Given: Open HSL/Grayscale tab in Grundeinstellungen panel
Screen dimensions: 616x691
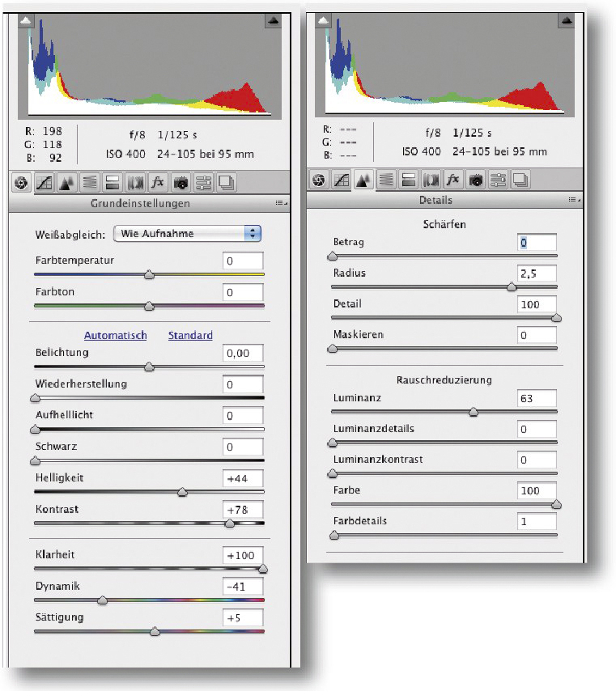Looking at the screenshot, I should coord(90,182).
